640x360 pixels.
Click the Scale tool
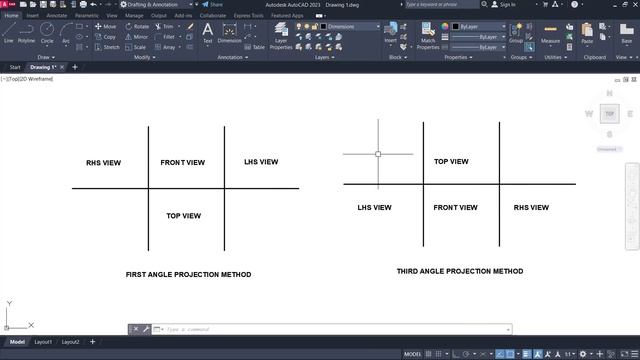tap(135, 47)
